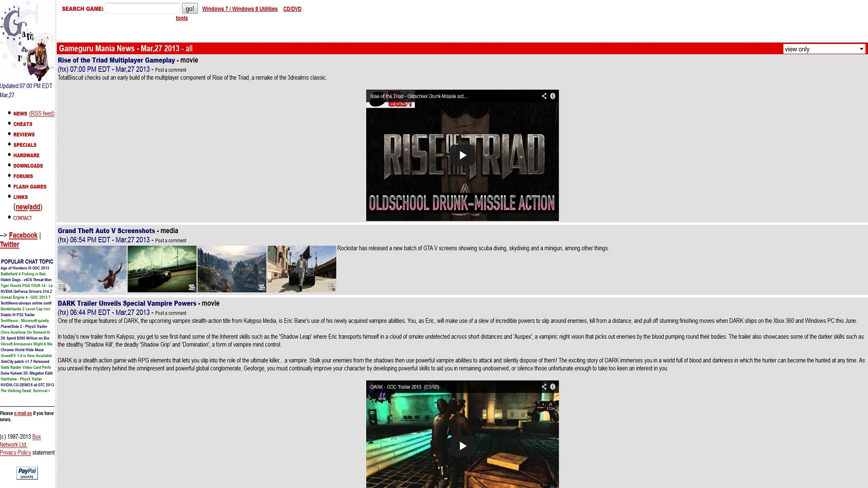The width and height of the screenshot is (868, 488).
Task: Play the DARK GDC Trailer video
Action: [462, 446]
